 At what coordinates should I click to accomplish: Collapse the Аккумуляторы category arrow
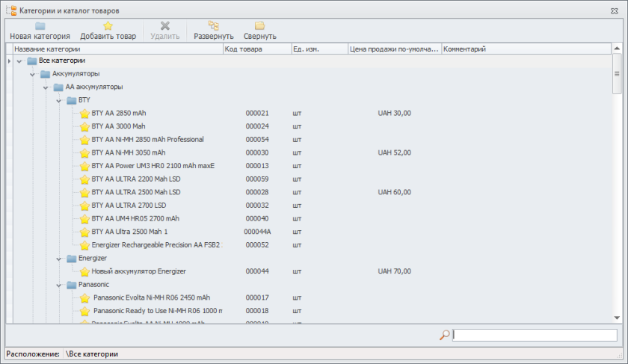tap(33, 74)
